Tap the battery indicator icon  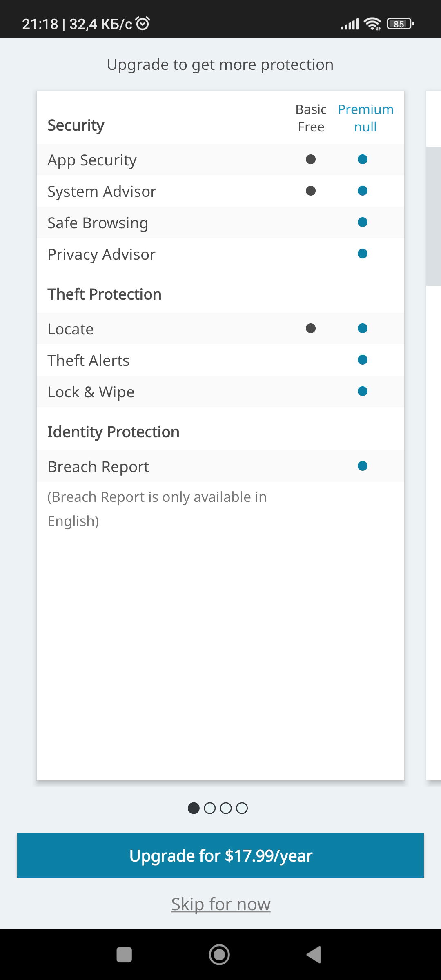tap(400, 24)
